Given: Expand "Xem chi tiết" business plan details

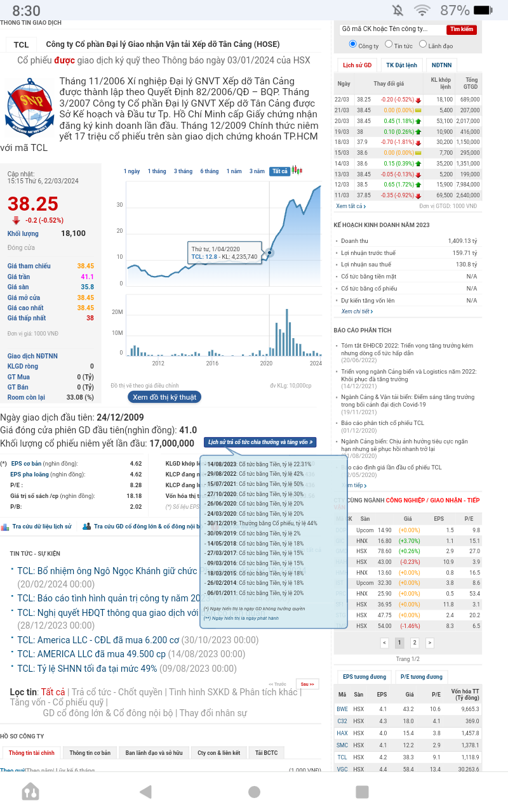Looking at the screenshot, I should click(358, 311).
